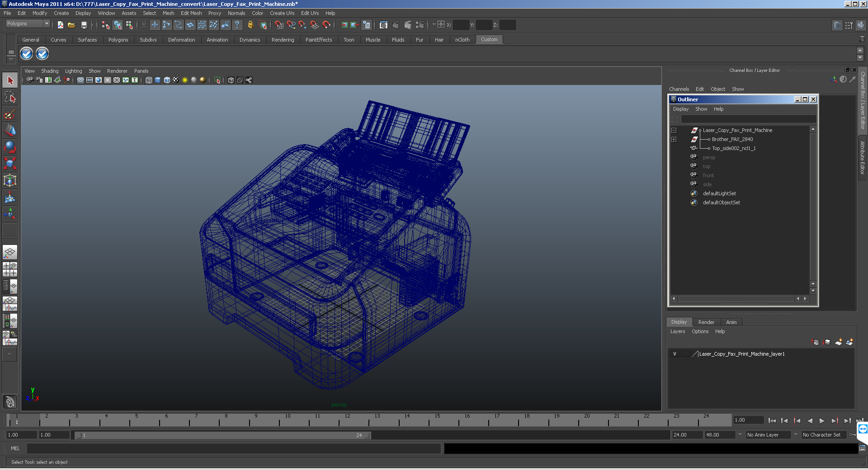The height and width of the screenshot is (470, 868).
Task: Expand the Brother_FAX_2840 node in Outliner
Action: 674,139
